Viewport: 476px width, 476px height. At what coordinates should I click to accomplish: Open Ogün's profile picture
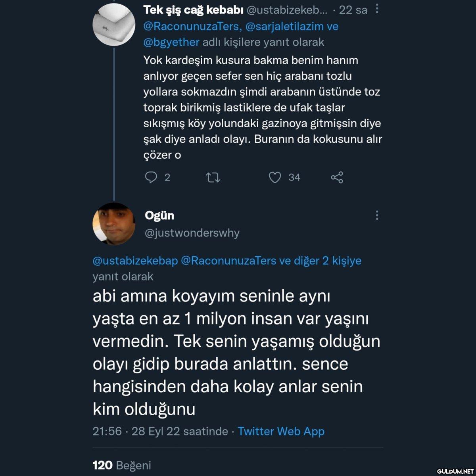113,223
